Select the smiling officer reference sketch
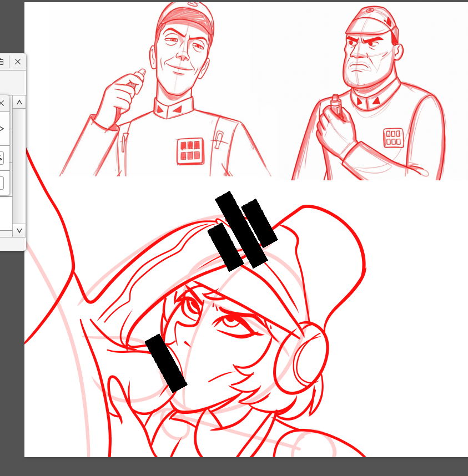468x476 pixels. tap(165, 89)
